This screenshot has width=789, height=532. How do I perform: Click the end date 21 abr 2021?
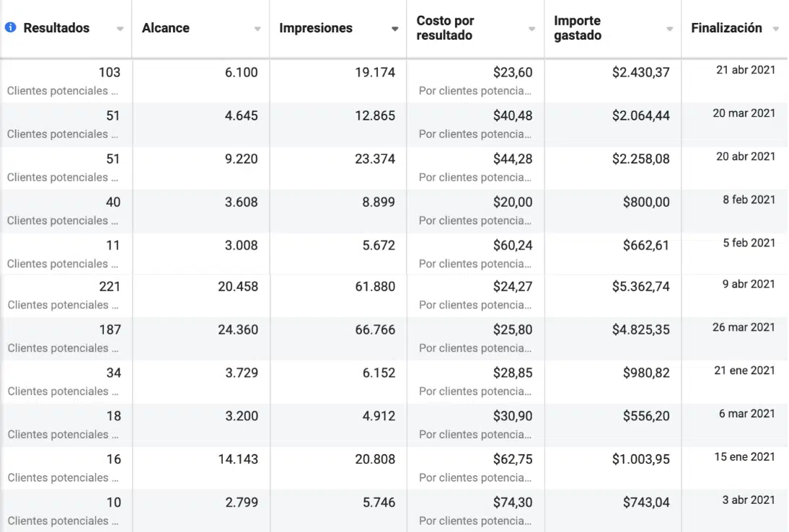746,70
